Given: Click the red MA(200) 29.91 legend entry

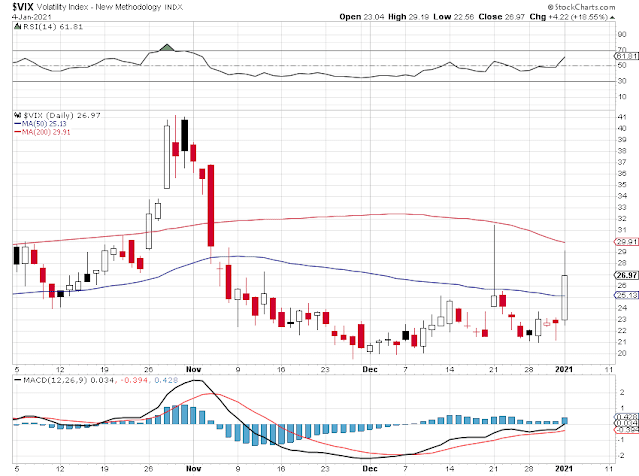Looking at the screenshot, I should pyautogui.click(x=42, y=132).
